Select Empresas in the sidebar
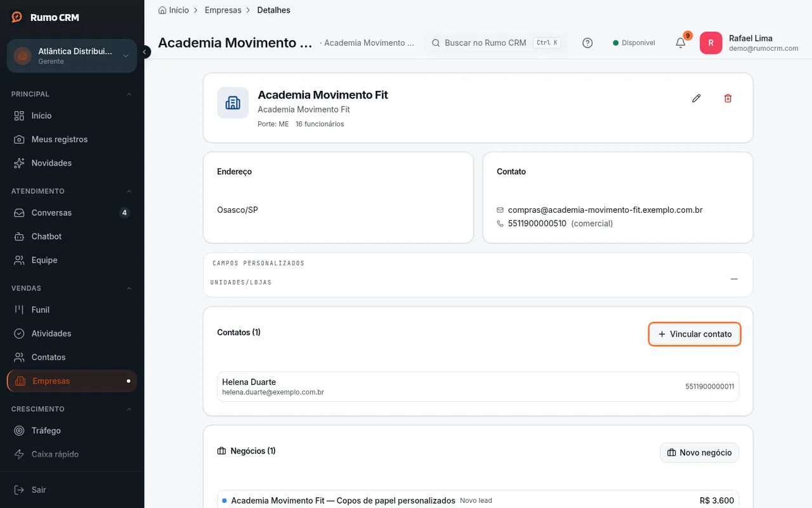 pos(72,381)
